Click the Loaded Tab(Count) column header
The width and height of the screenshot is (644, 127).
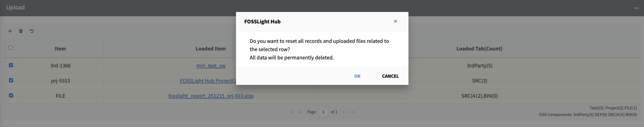click(x=479, y=49)
